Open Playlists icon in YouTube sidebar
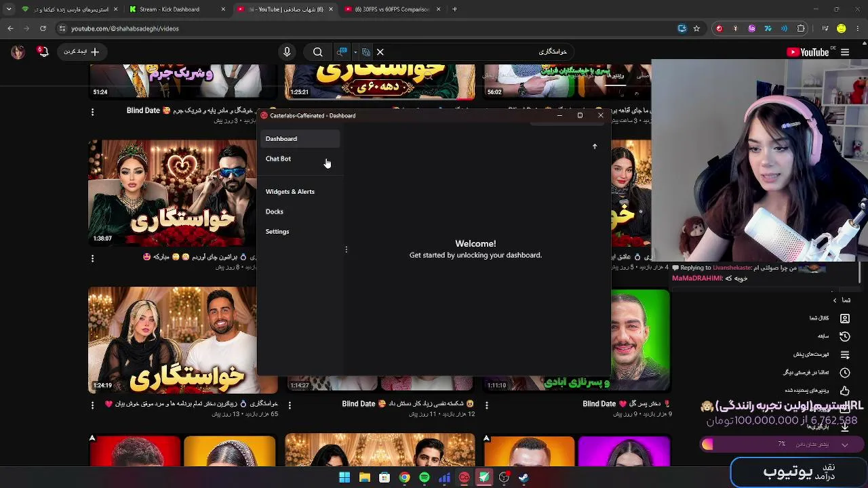868x488 pixels. (845, 354)
